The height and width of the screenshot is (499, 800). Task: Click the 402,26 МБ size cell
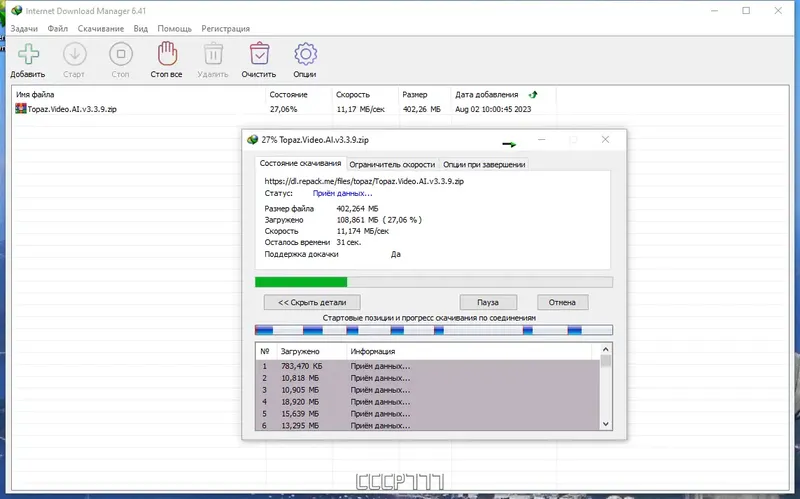tap(421, 109)
